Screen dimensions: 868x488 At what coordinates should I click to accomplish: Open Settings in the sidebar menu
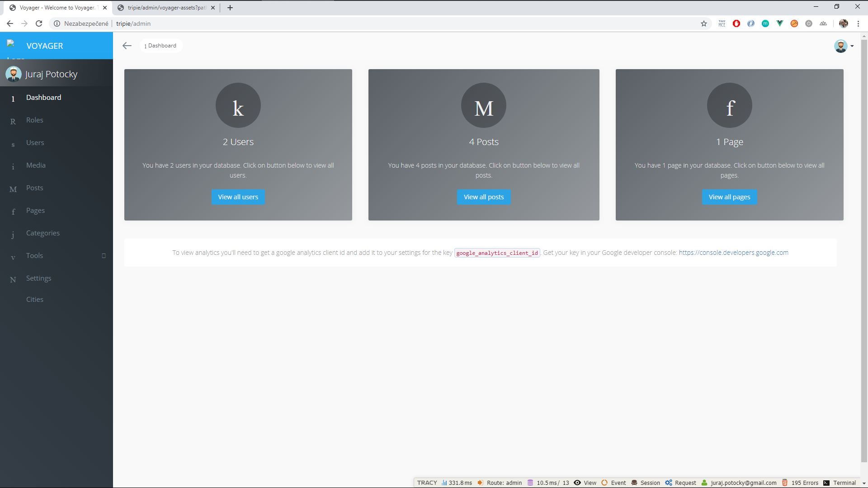click(x=38, y=278)
